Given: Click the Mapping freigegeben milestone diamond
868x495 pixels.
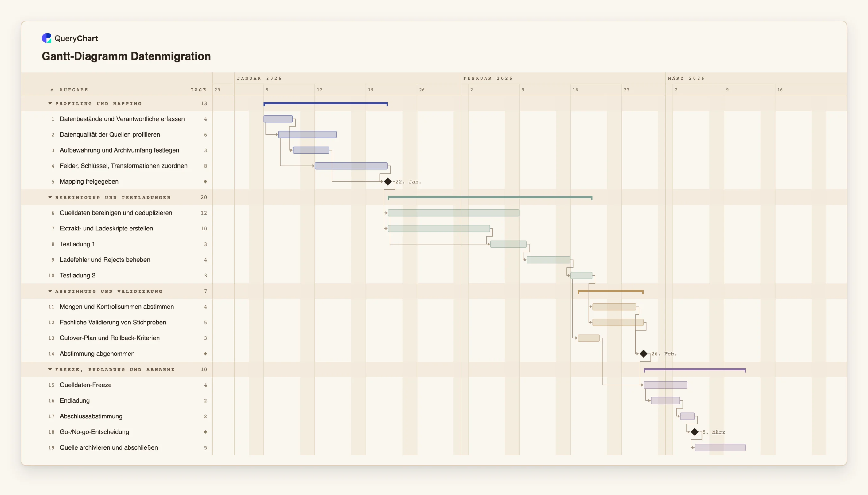Looking at the screenshot, I should tap(388, 182).
